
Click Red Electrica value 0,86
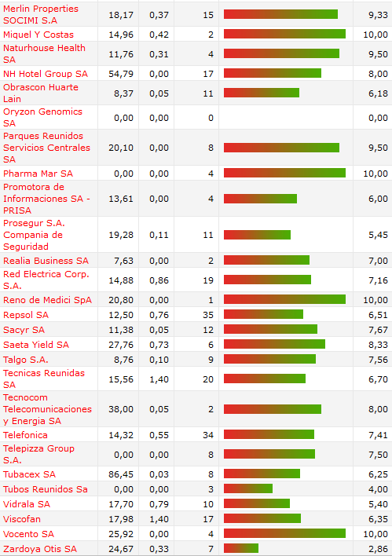pos(159,280)
